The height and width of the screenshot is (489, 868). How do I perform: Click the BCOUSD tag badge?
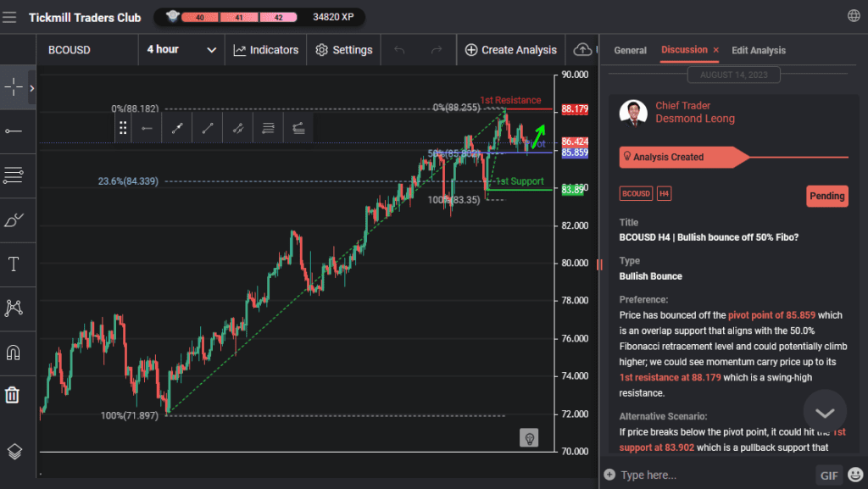636,193
